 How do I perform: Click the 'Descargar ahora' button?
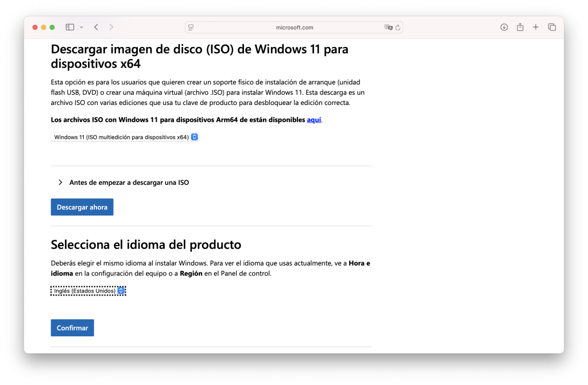pos(82,207)
